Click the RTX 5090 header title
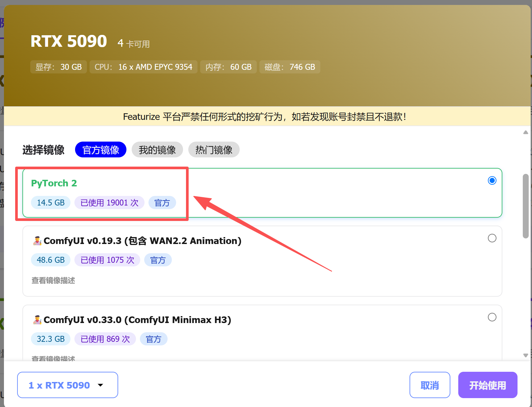 (69, 41)
